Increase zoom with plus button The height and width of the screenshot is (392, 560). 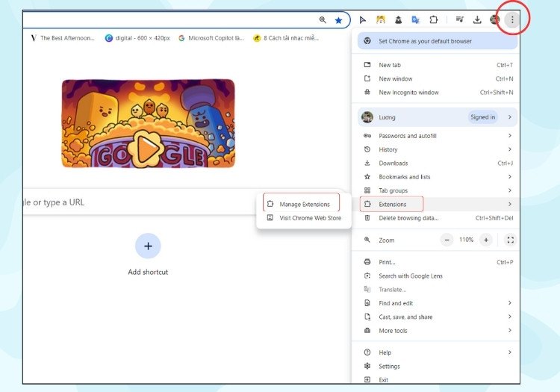tap(486, 240)
